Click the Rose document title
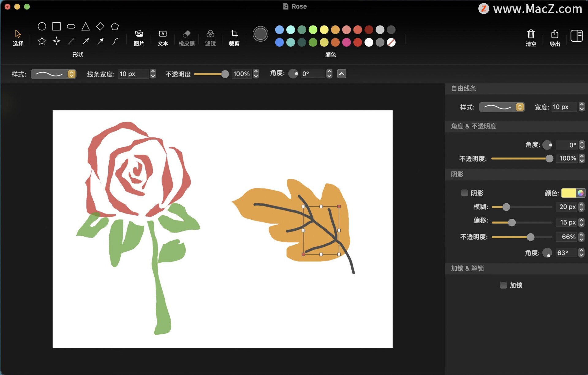This screenshot has height=375, width=588. point(299,6)
